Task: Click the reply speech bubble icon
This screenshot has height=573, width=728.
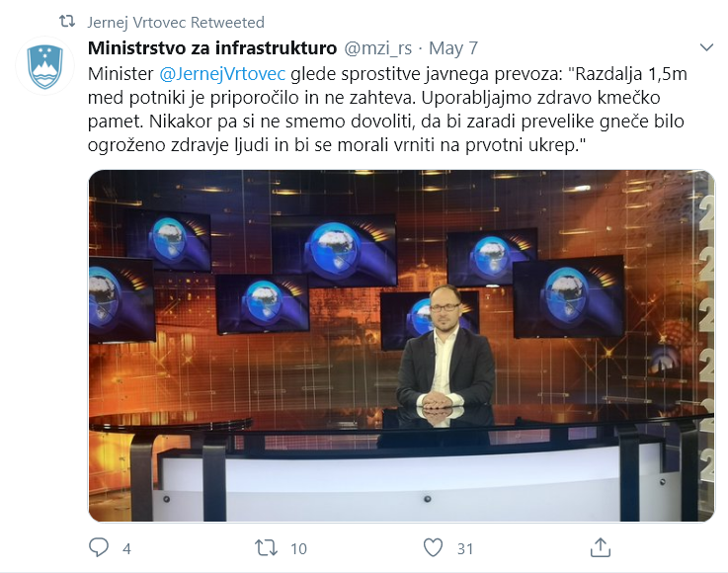Action: pos(99,548)
